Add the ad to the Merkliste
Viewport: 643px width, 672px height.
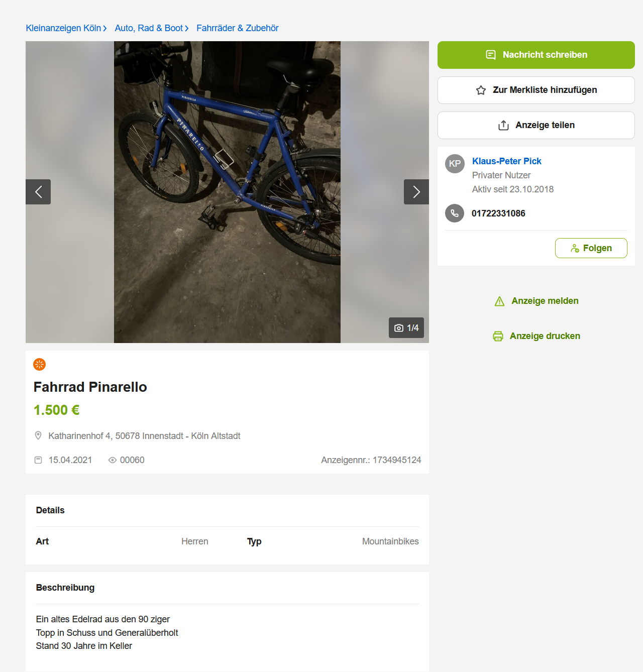(536, 90)
